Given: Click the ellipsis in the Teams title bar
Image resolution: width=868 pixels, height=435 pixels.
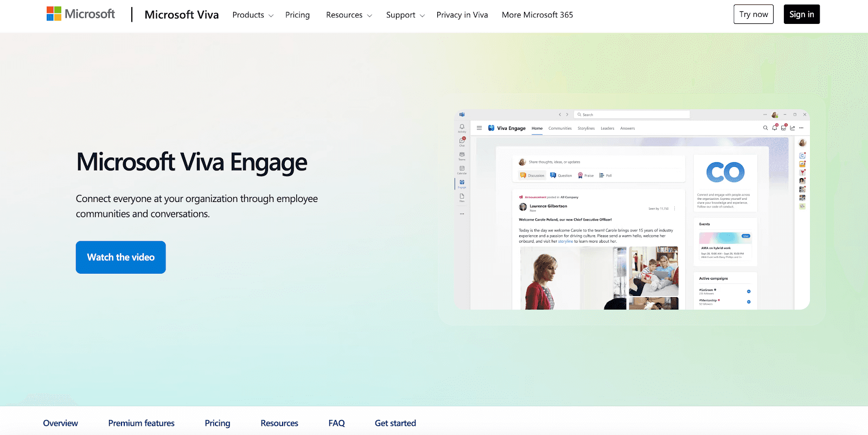Looking at the screenshot, I should pyautogui.click(x=765, y=115).
